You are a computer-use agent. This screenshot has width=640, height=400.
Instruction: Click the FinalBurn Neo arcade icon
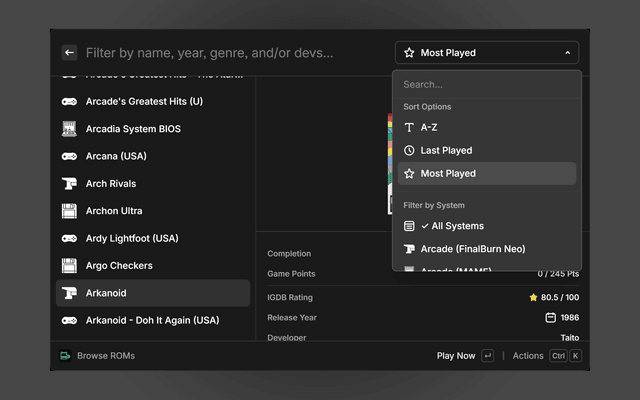tap(409, 249)
